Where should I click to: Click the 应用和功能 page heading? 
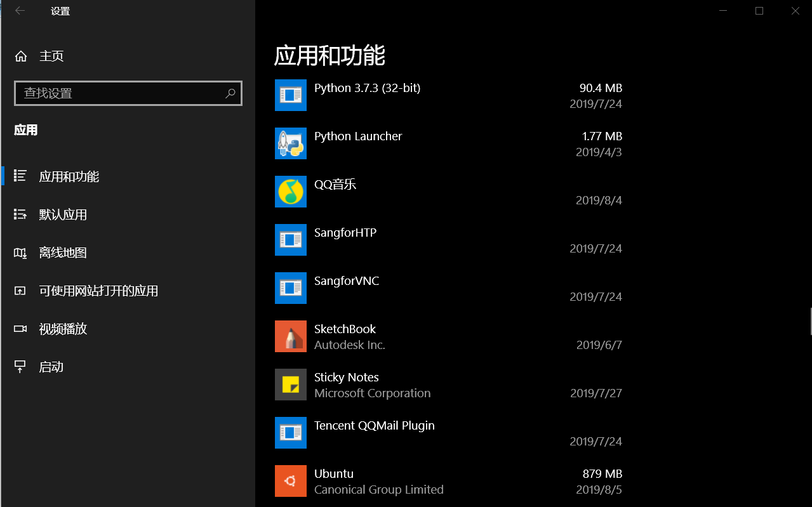pyautogui.click(x=329, y=56)
